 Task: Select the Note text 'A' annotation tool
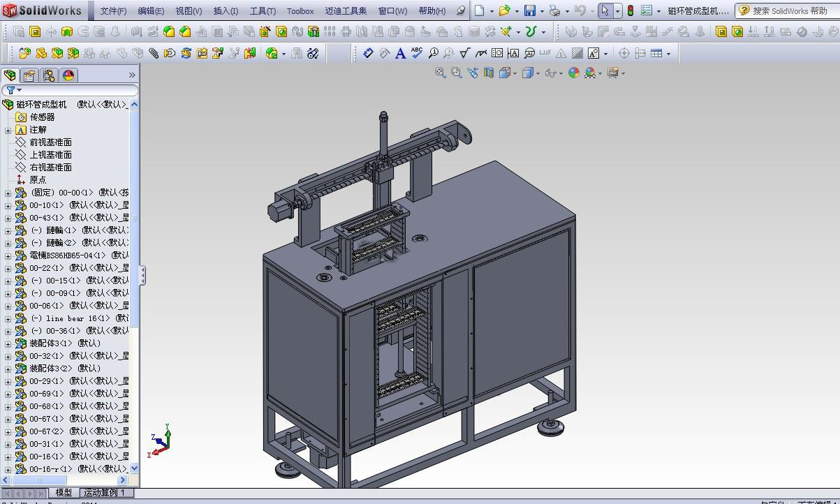coord(400,54)
